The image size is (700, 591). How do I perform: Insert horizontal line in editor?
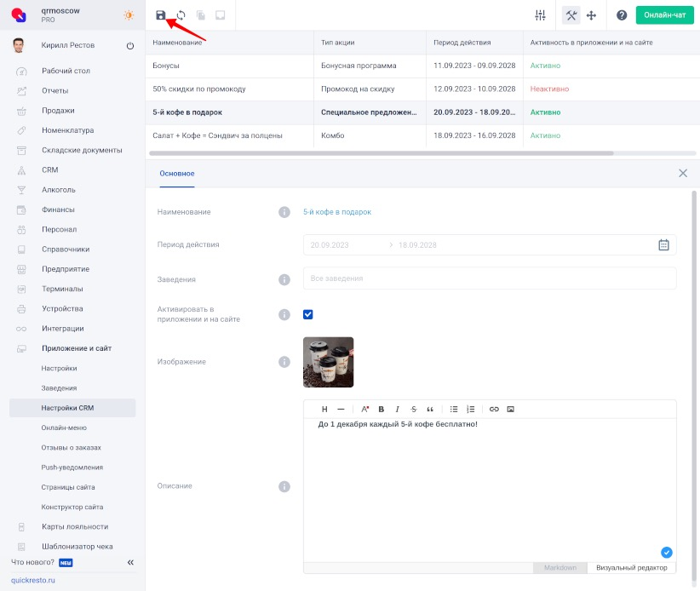(341, 409)
